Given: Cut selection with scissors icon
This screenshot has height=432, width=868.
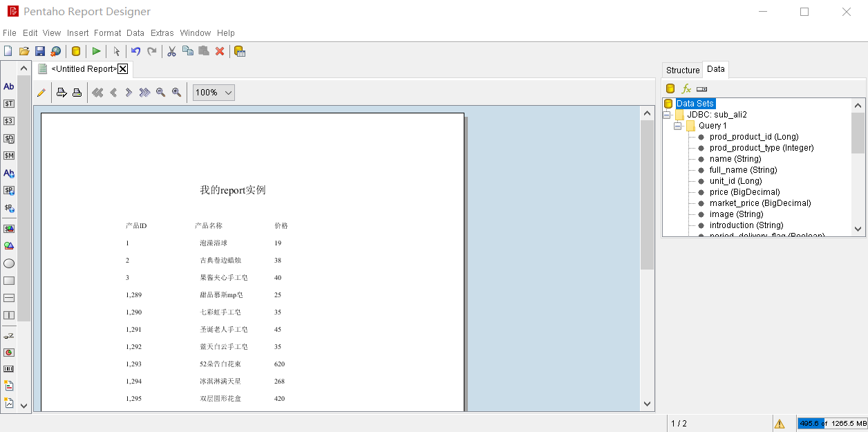Looking at the screenshot, I should point(172,51).
